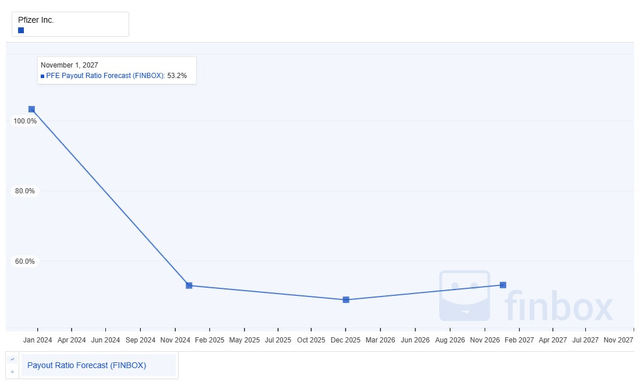Screen dimensions: 640x385
Task: Click the Apr 2024 x-axis label
Action: click(71, 340)
